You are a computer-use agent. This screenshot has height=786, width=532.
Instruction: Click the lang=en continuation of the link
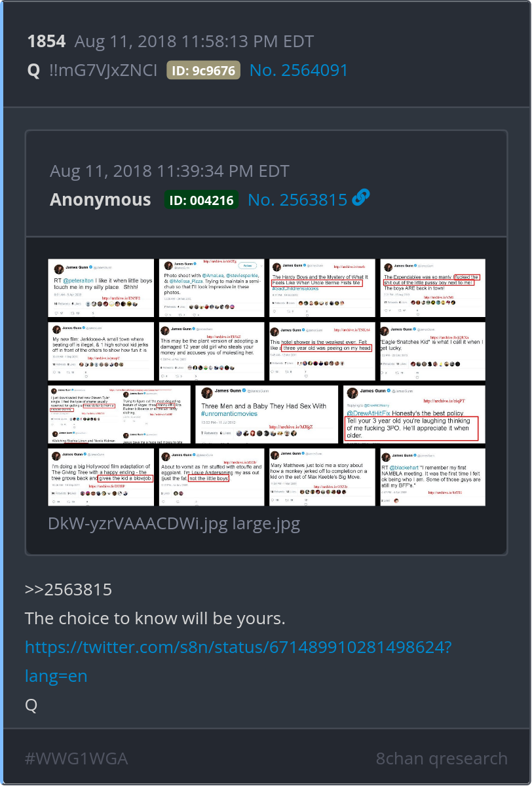(56, 676)
